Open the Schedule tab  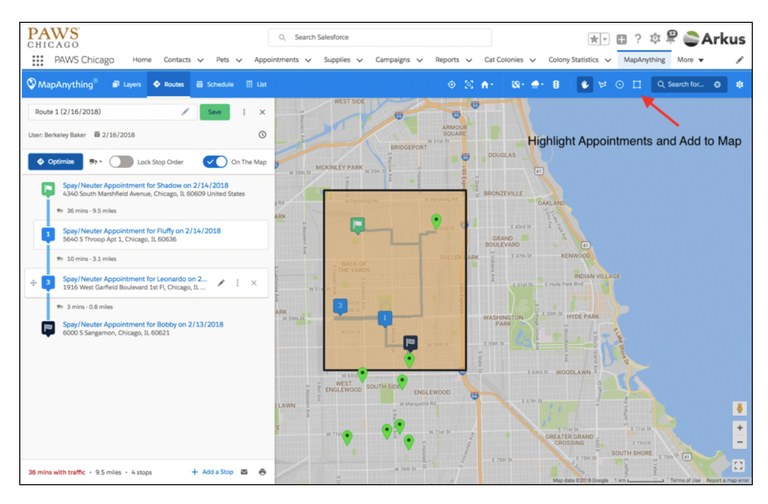[215, 84]
